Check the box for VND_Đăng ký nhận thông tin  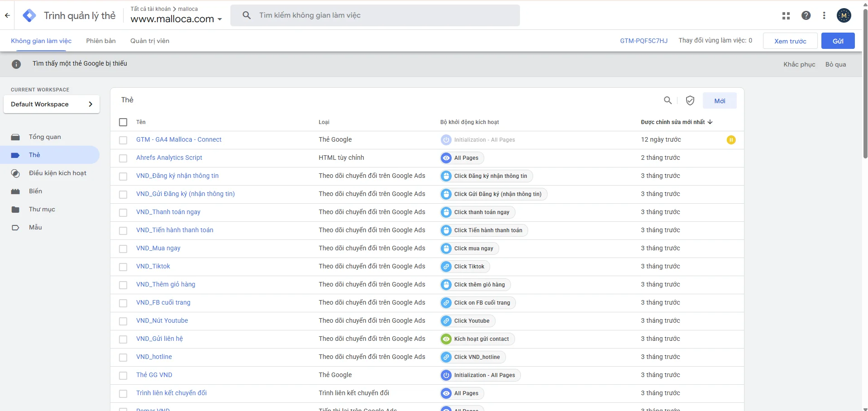click(123, 177)
